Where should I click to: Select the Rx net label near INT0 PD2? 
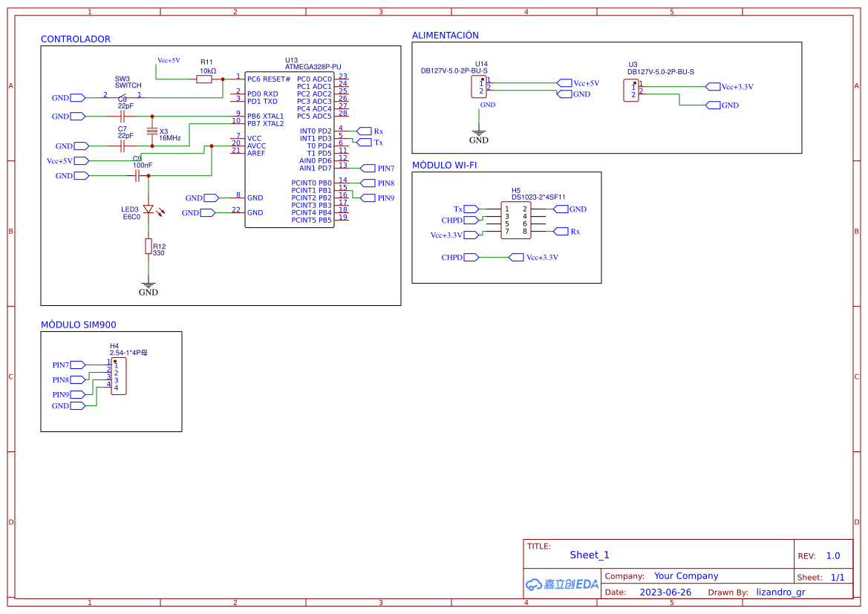click(365, 131)
